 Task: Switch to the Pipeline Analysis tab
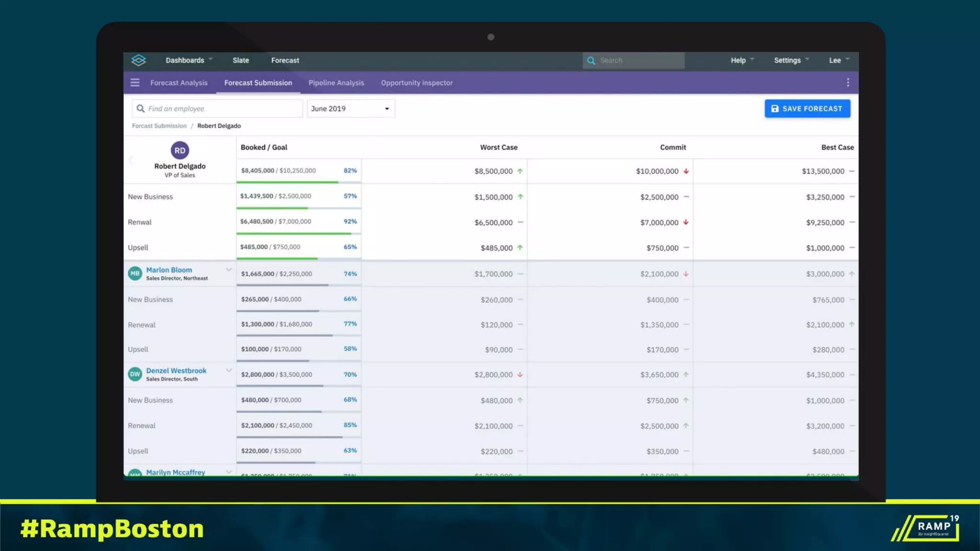click(x=336, y=83)
